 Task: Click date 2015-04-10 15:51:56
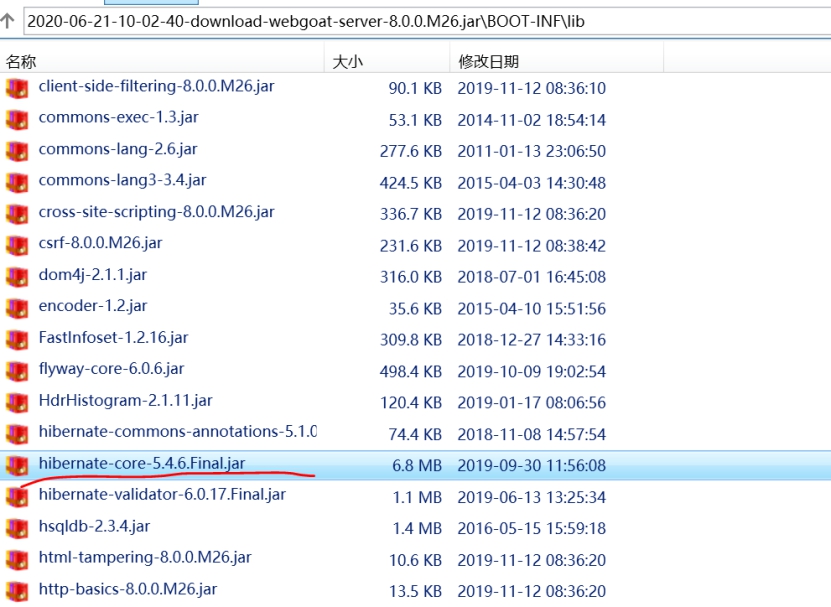point(532,309)
